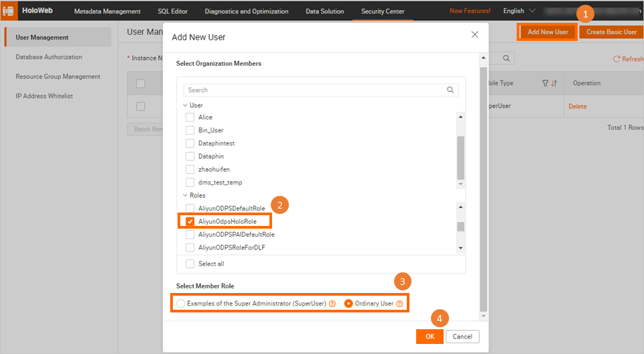Check the Dataphin checkbox

190,156
